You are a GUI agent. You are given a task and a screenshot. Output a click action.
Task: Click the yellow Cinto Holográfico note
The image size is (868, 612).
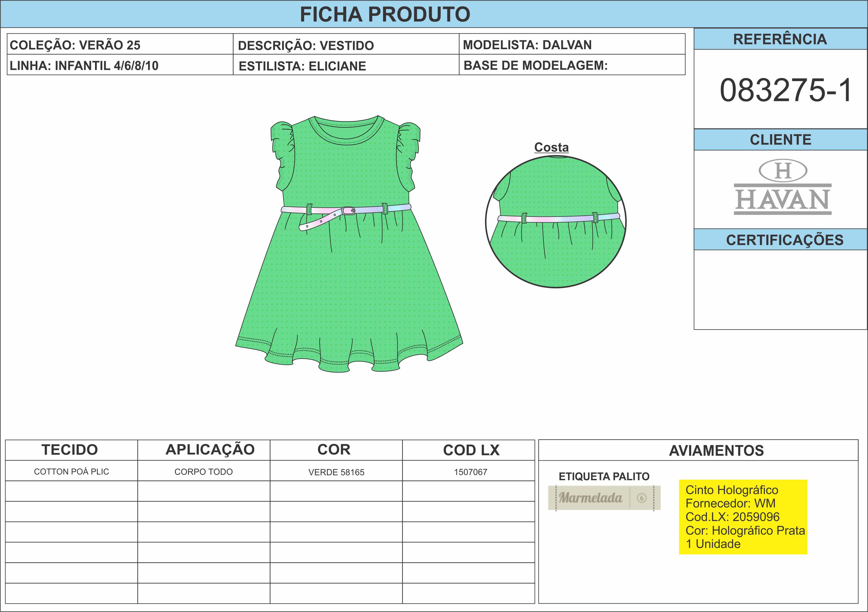(743, 517)
